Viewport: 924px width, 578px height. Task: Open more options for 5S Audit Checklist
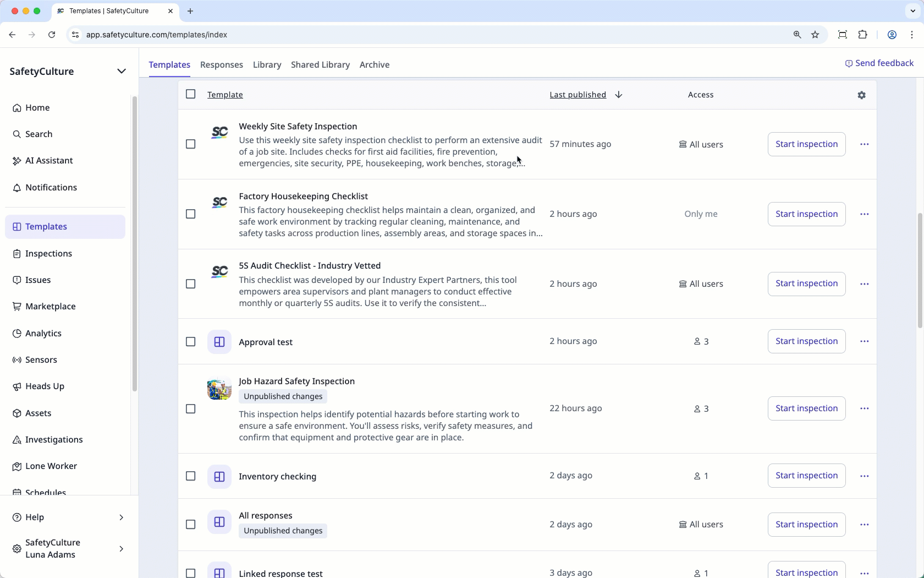pos(864,284)
